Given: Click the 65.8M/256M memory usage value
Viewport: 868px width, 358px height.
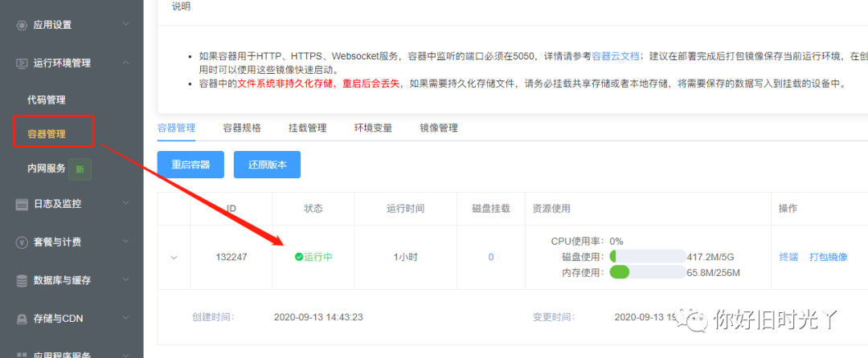Looking at the screenshot, I should (713, 272).
